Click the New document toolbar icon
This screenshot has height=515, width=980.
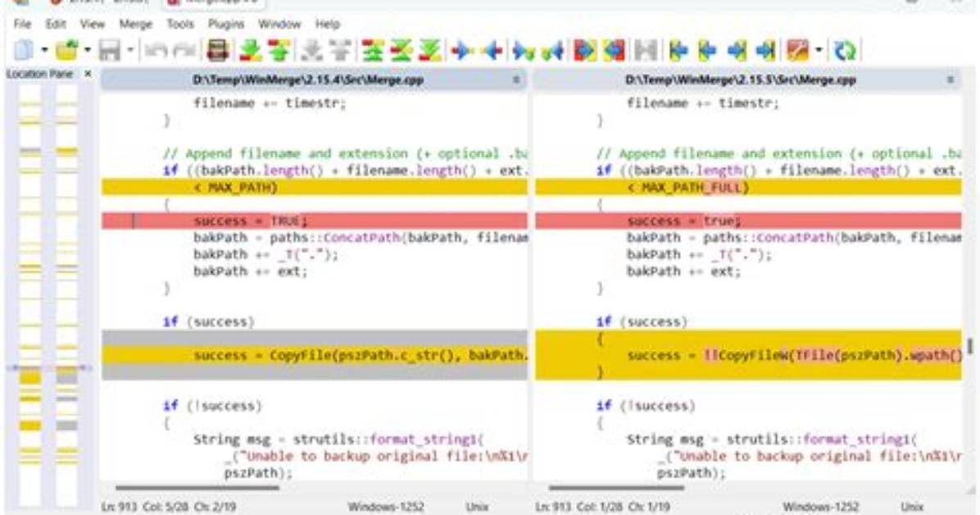click(24, 50)
